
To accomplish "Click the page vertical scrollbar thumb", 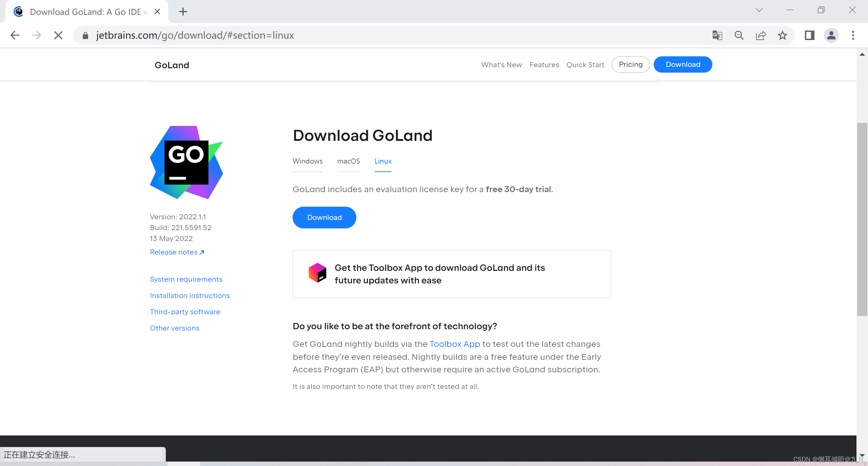I will 862,219.
